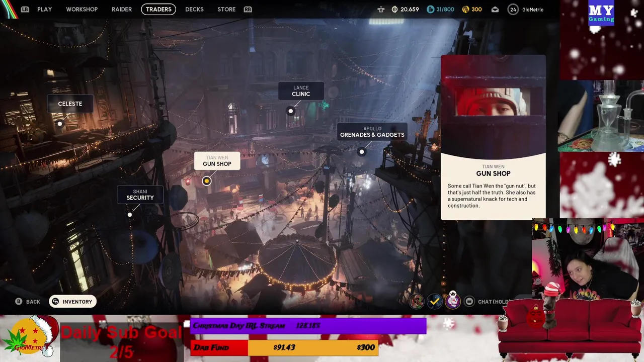Select the Celeste trader label
The width and height of the screenshot is (644, 362).
[x=70, y=104]
